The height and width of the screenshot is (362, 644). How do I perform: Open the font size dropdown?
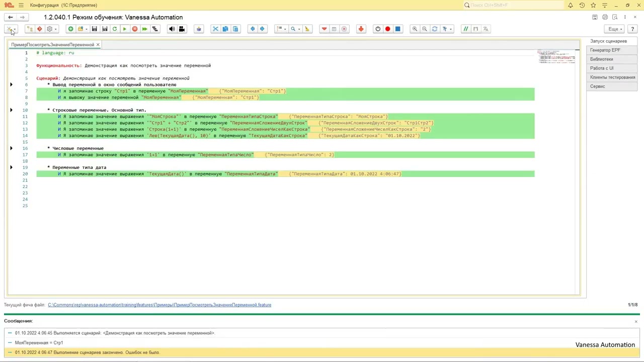[447, 29]
